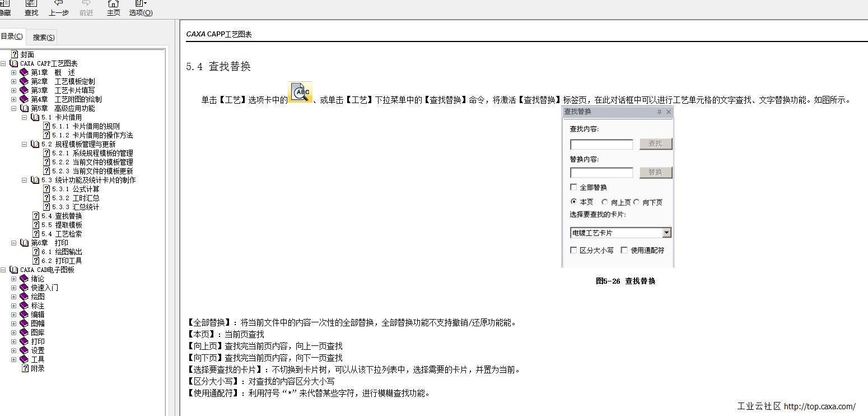This screenshot has width=868, height=416.
Task: Click the ABC find-replace icon in the document
Action: tap(300, 92)
